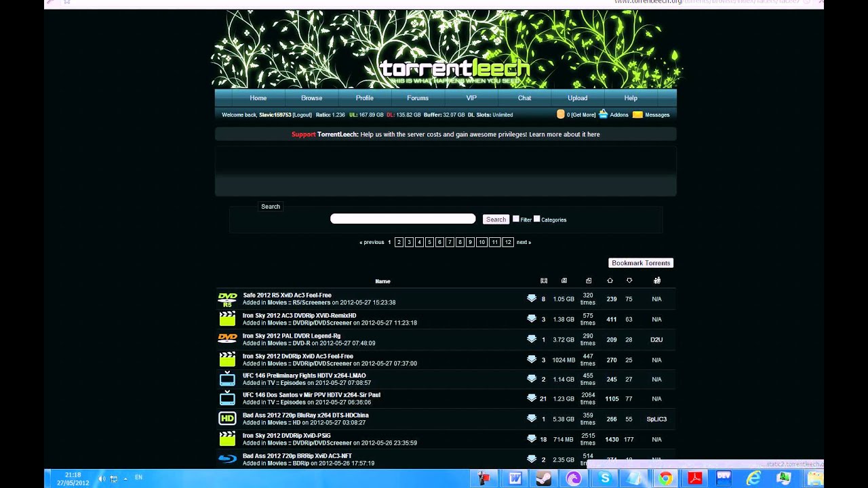Click the previous page link

click(x=372, y=242)
